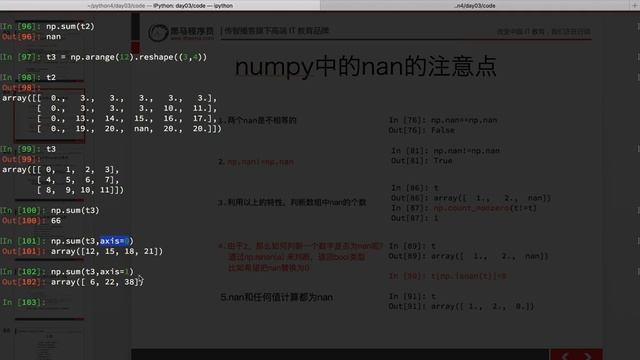Select slide thumbnail 44 in background sidebar
The image size is (640, 360).
tap(49, 345)
